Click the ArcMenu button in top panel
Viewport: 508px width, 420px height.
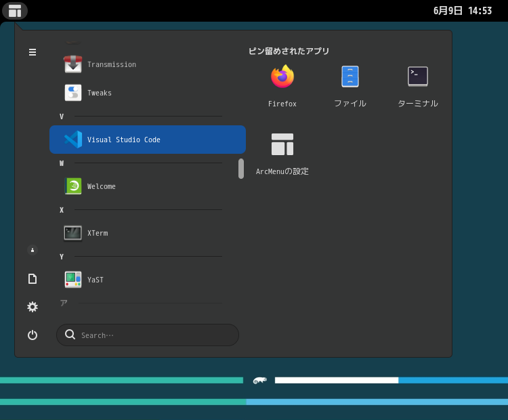click(15, 10)
